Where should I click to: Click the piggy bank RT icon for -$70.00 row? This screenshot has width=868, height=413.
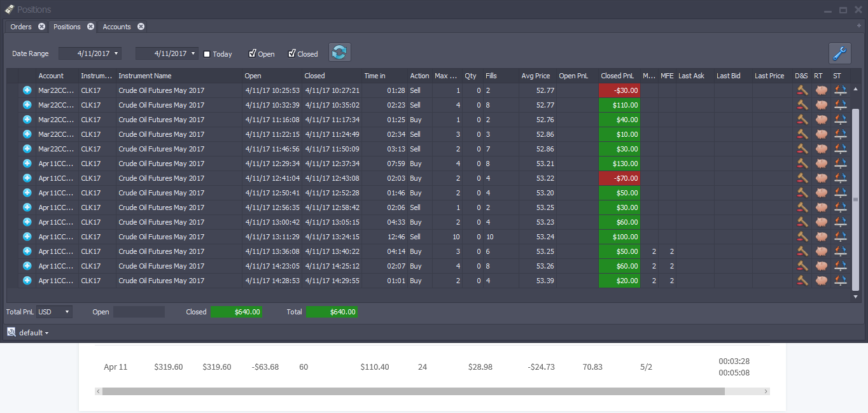(822, 178)
